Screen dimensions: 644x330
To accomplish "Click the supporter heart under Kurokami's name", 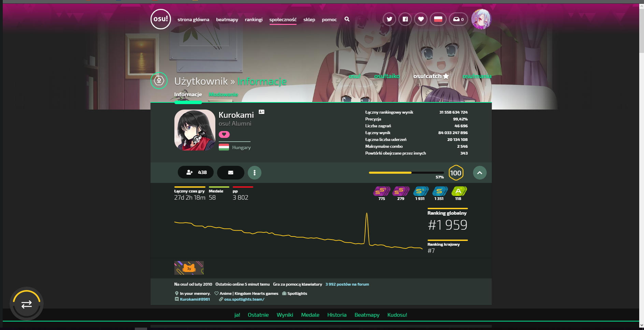I will click(224, 134).
